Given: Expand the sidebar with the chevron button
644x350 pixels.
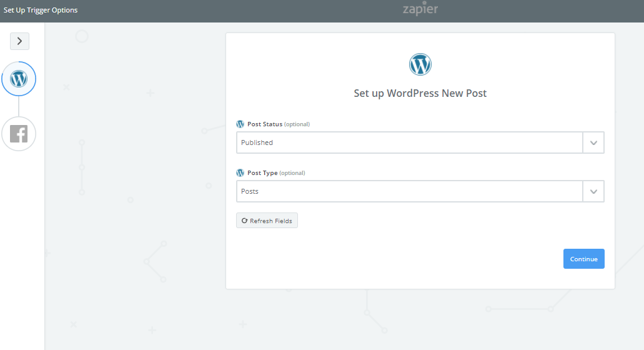Looking at the screenshot, I should coord(19,41).
